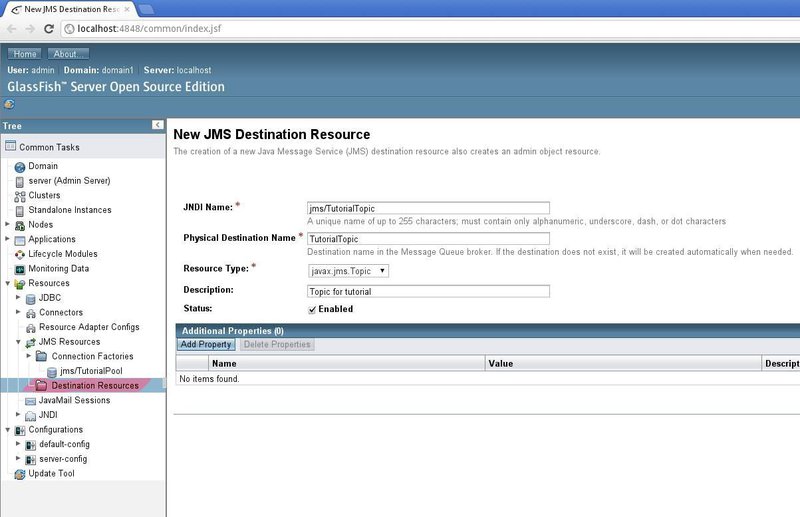
Task: Click the Applications icon in tree
Action: coord(20,240)
